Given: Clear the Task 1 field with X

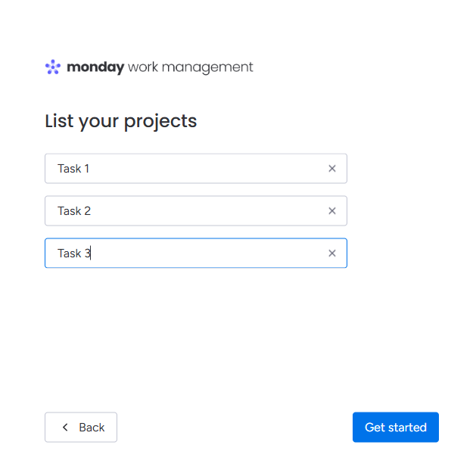Looking at the screenshot, I should (x=331, y=169).
